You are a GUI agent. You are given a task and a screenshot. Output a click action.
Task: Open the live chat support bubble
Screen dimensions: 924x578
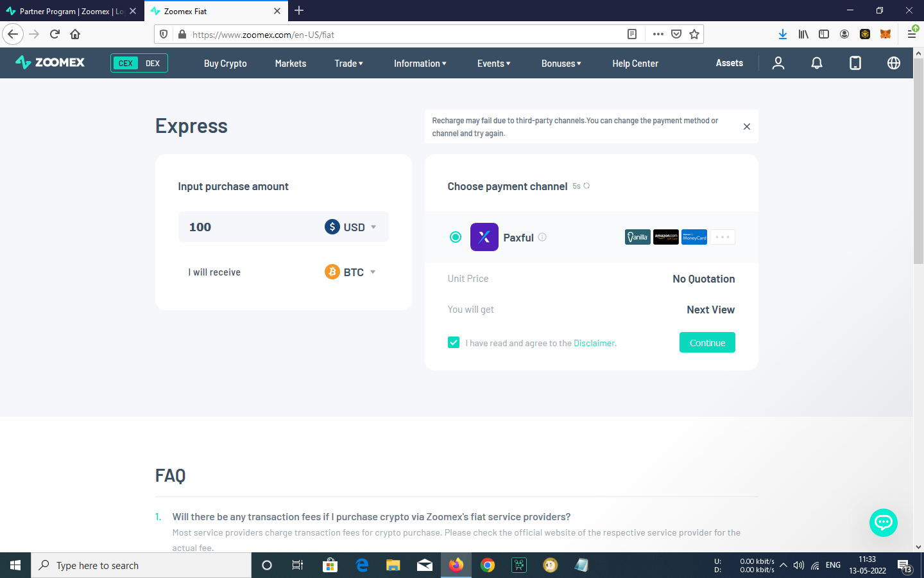click(x=884, y=523)
